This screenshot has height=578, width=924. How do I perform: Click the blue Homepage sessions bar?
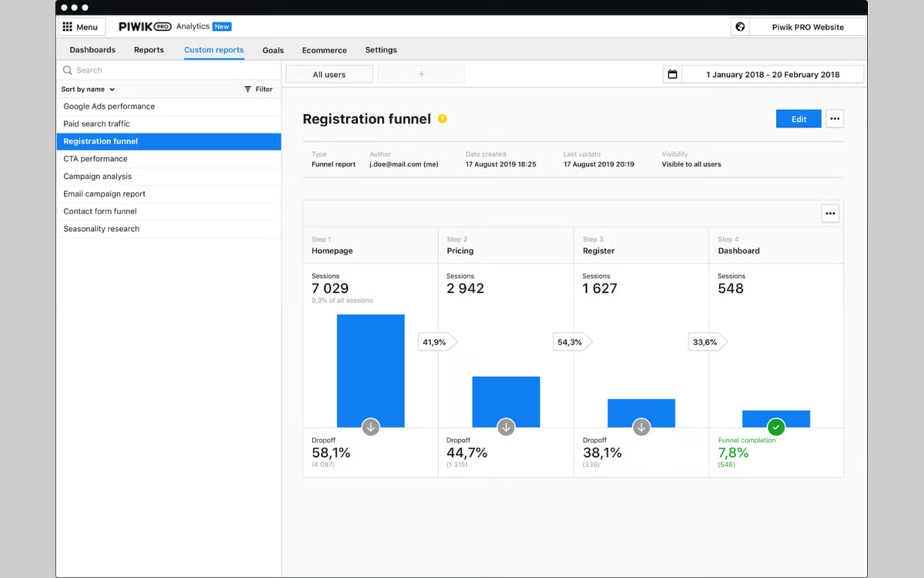click(x=370, y=371)
